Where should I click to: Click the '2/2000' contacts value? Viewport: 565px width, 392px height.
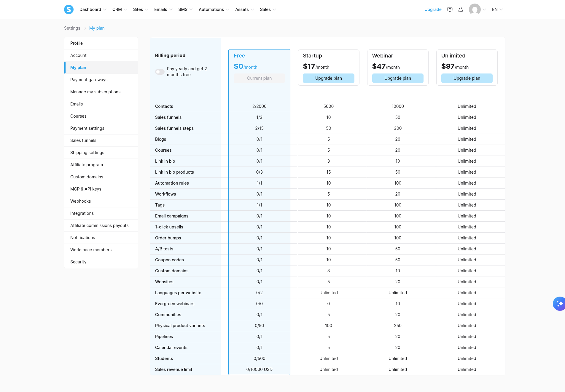[x=260, y=106]
